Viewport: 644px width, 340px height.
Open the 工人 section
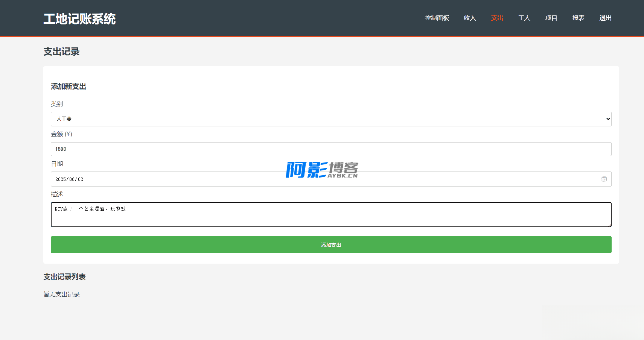524,18
